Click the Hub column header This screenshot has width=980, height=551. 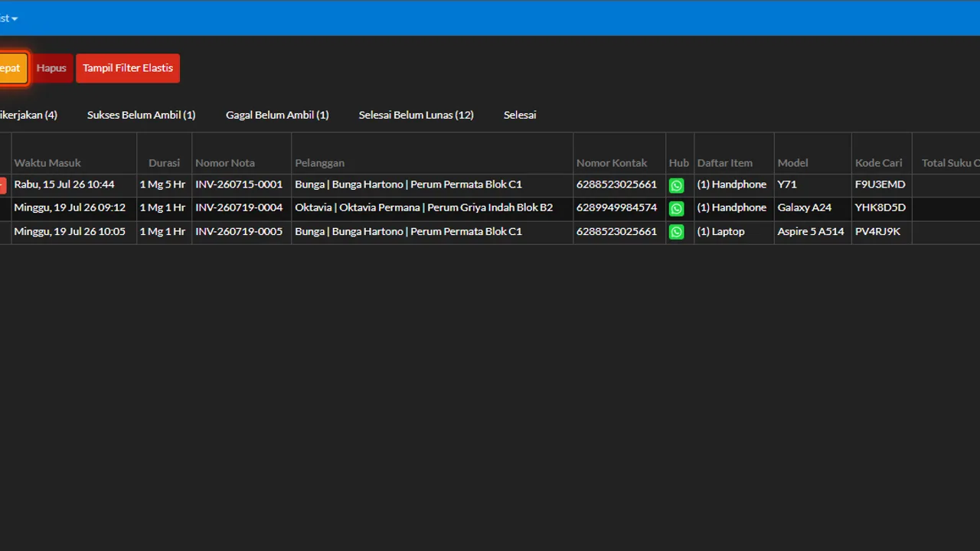(x=679, y=162)
